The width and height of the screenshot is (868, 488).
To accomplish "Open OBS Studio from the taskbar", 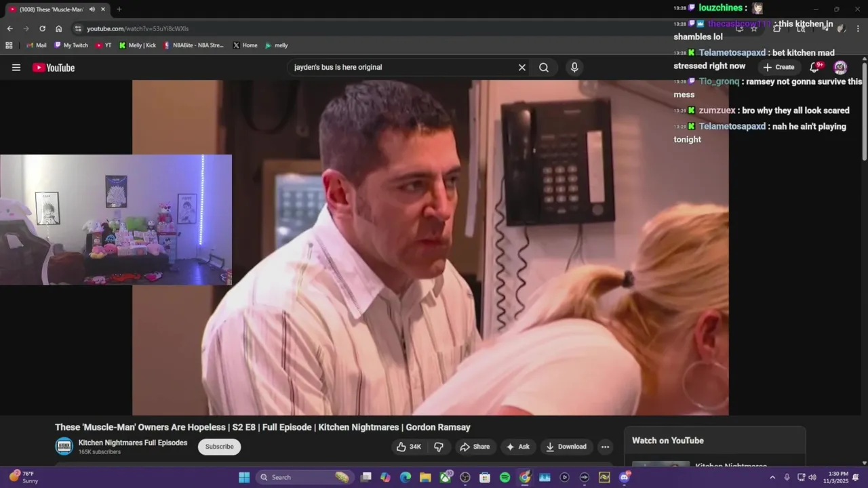I will point(465,477).
